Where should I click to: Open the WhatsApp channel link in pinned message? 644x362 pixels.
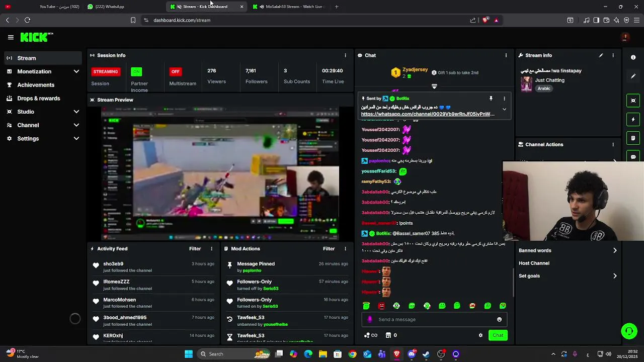(428, 114)
